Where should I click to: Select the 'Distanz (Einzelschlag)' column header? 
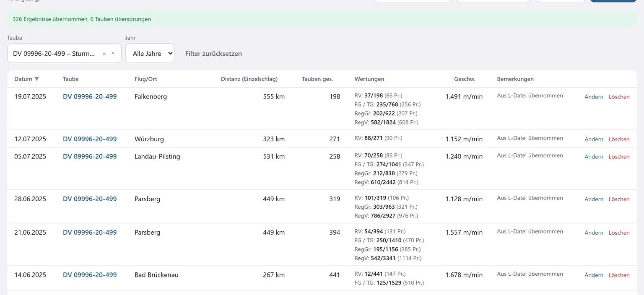click(249, 79)
